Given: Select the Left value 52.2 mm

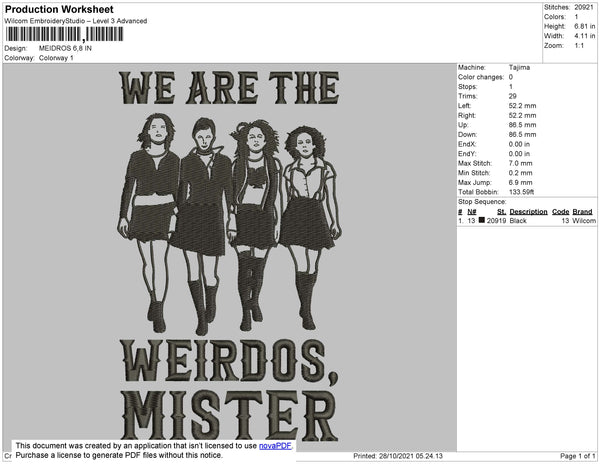Looking at the screenshot, I should click(x=522, y=106).
